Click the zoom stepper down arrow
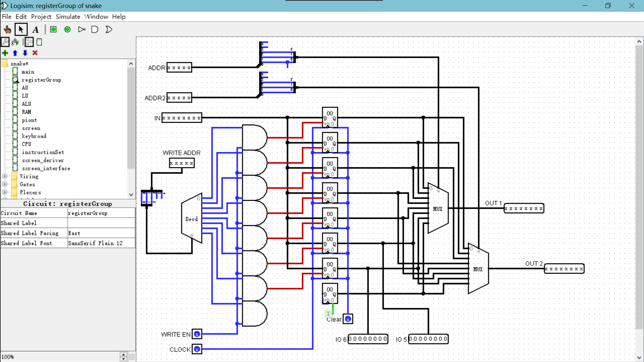The height and width of the screenshot is (362, 644). coord(123,359)
